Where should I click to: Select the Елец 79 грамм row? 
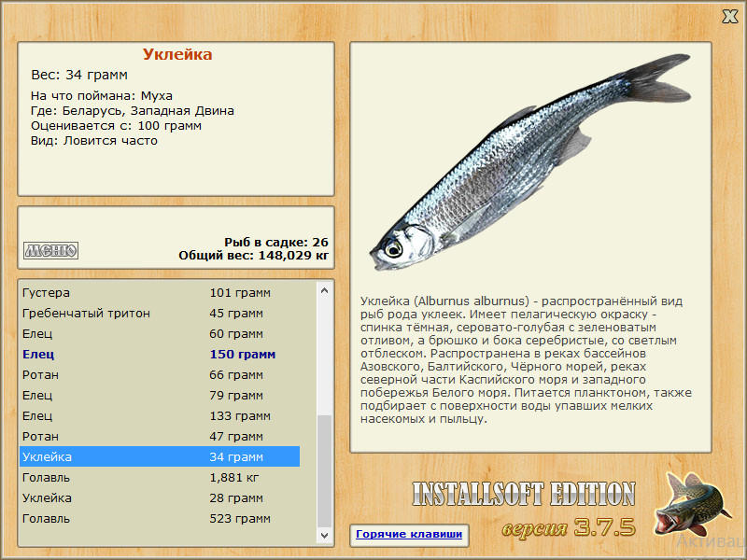coord(160,395)
